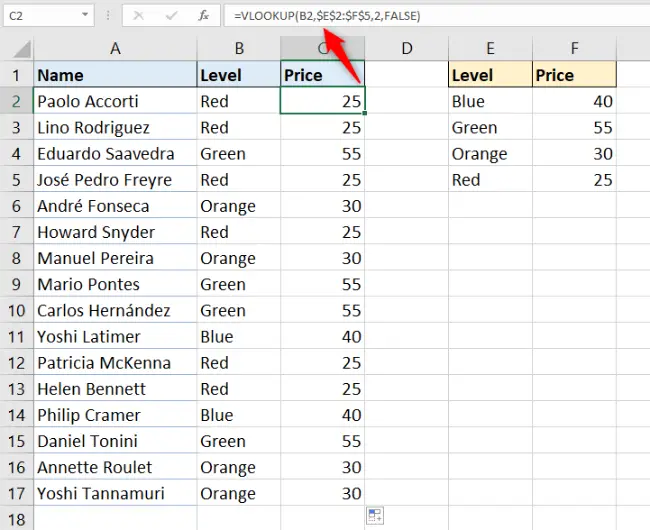Select column E header
This screenshot has width=650, height=530.
coord(490,48)
